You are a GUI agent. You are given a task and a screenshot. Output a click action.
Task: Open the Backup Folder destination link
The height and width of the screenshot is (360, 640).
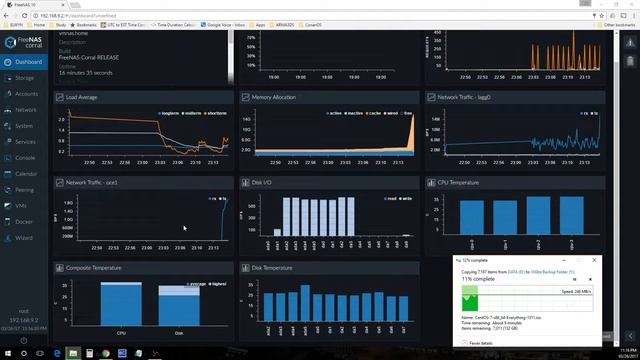tap(552, 272)
